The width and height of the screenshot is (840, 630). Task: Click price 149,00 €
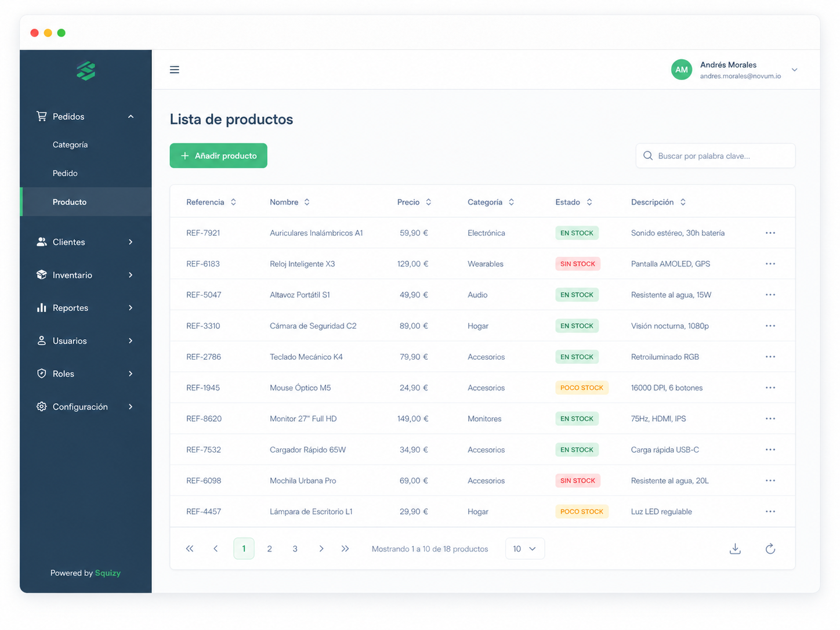click(x=412, y=418)
